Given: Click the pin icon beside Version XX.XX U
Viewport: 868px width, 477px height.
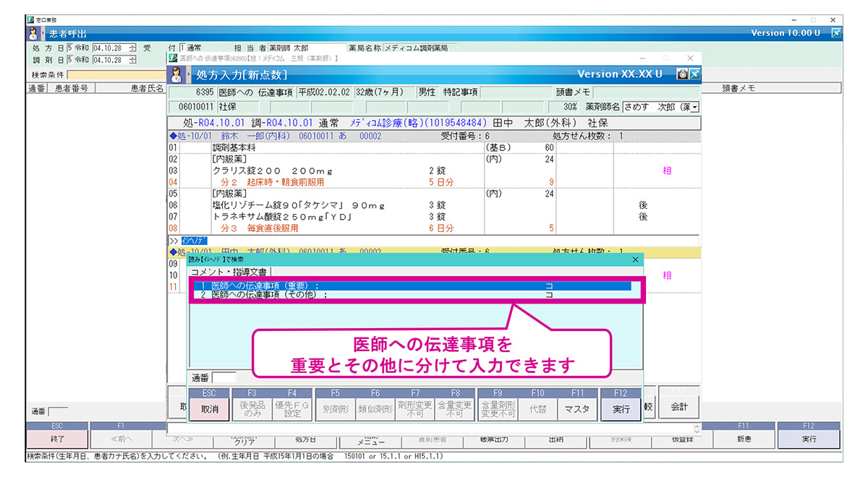Looking at the screenshot, I should coord(694,74).
